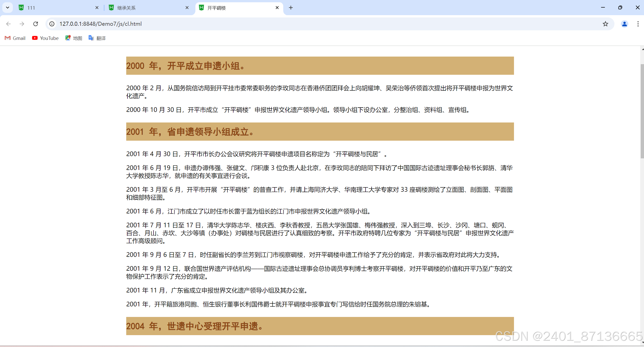
Task: View site information icon
Action: [x=52, y=24]
